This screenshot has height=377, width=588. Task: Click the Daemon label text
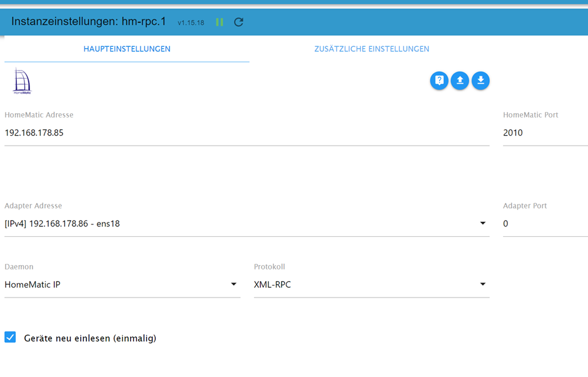tap(19, 266)
